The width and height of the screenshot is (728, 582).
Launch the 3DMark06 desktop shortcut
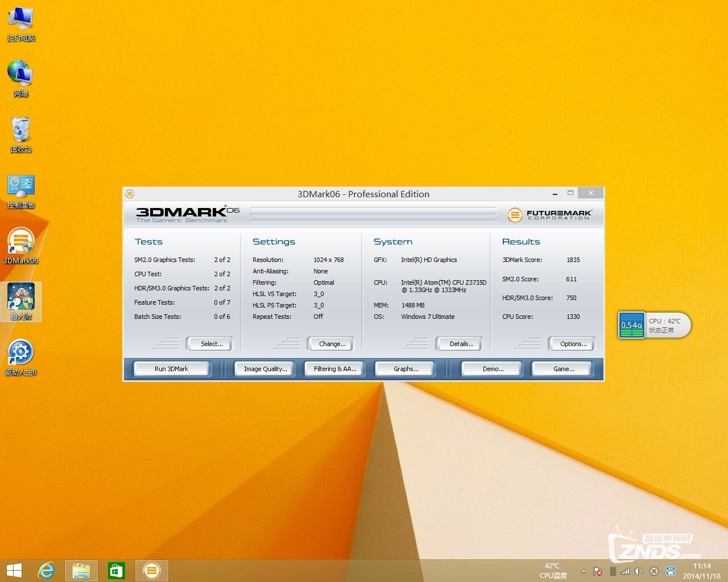[x=20, y=246]
